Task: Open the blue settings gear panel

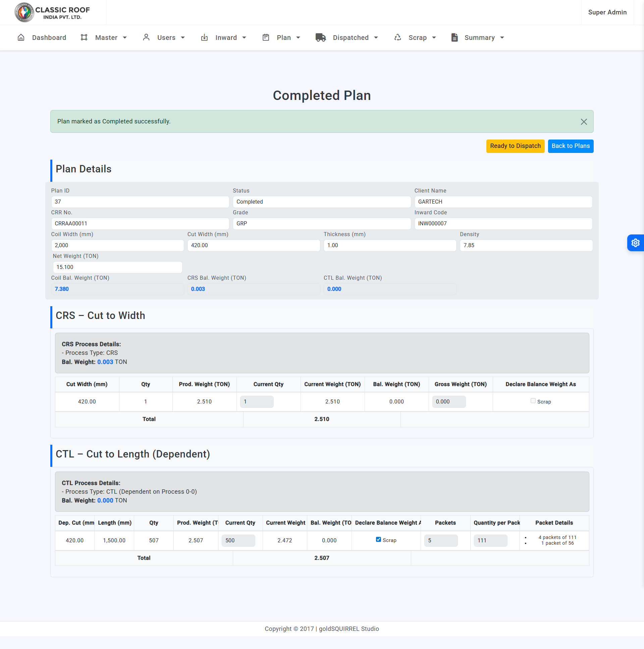Action: coord(635,242)
